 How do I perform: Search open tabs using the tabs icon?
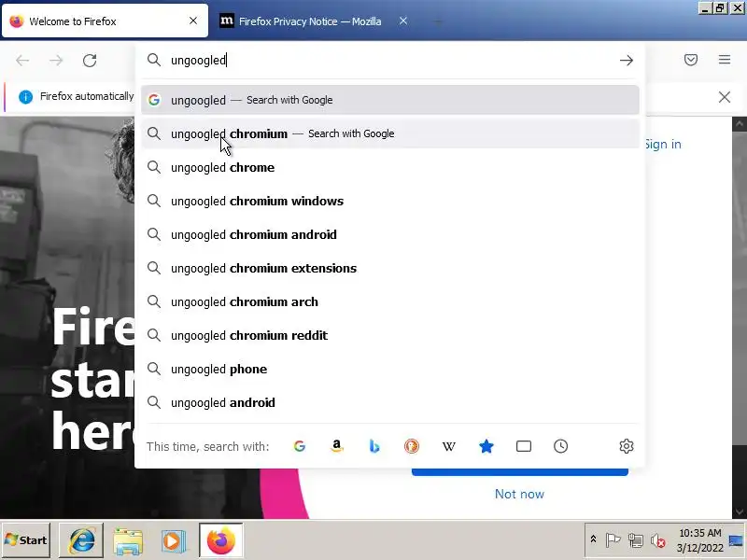524,446
